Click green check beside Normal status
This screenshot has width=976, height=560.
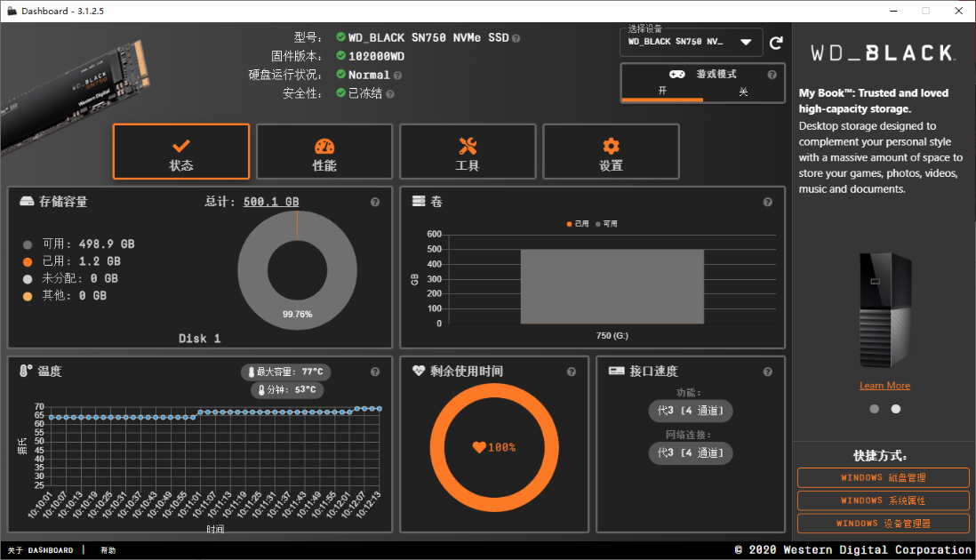[341, 74]
